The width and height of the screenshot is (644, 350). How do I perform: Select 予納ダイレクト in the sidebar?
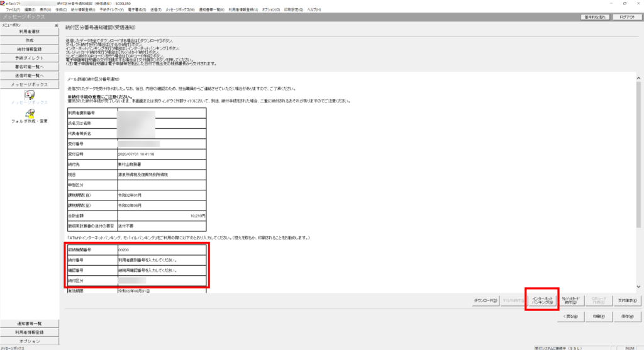click(30, 57)
